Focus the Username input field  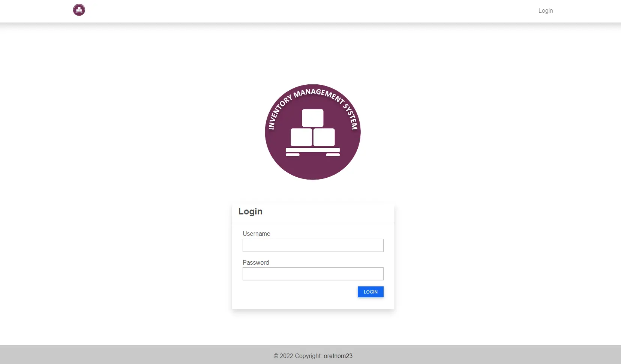[313, 245]
